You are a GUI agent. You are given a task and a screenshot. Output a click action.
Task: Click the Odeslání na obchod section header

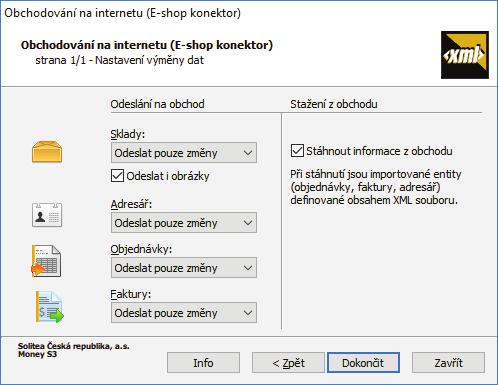[x=157, y=104]
